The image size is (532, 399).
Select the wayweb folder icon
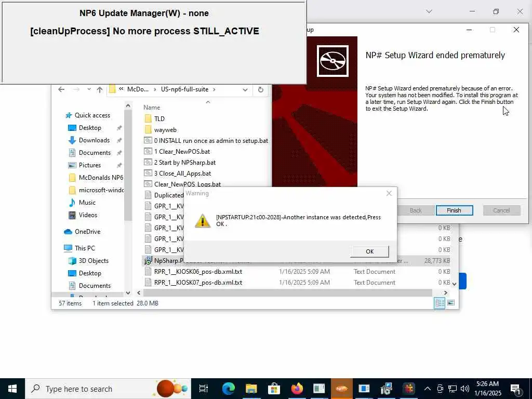point(148,129)
